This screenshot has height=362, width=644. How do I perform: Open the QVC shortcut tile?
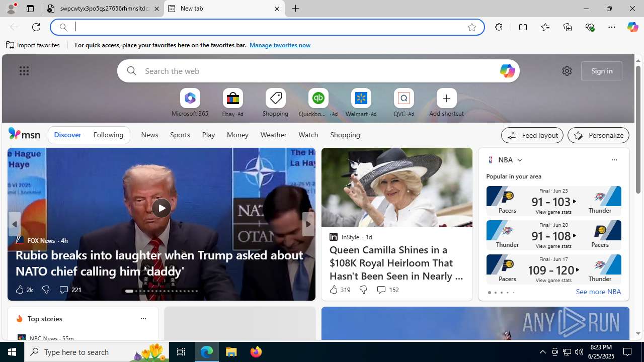pos(404,103)
